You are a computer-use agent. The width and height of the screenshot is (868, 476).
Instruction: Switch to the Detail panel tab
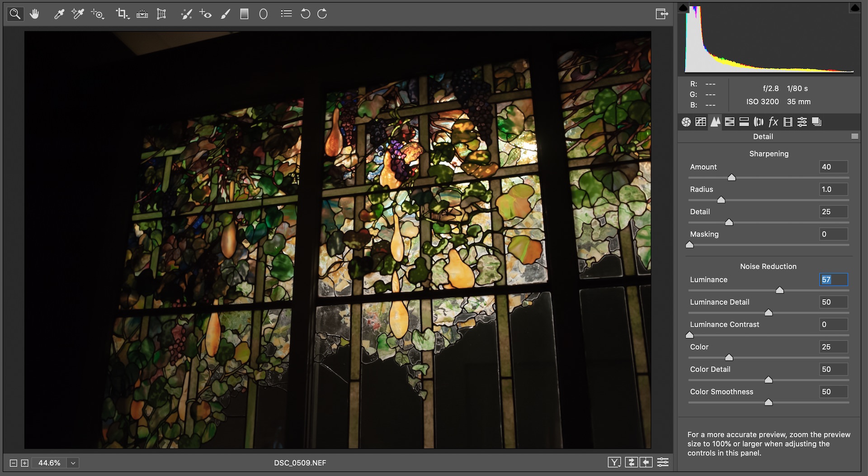[715, 122]
